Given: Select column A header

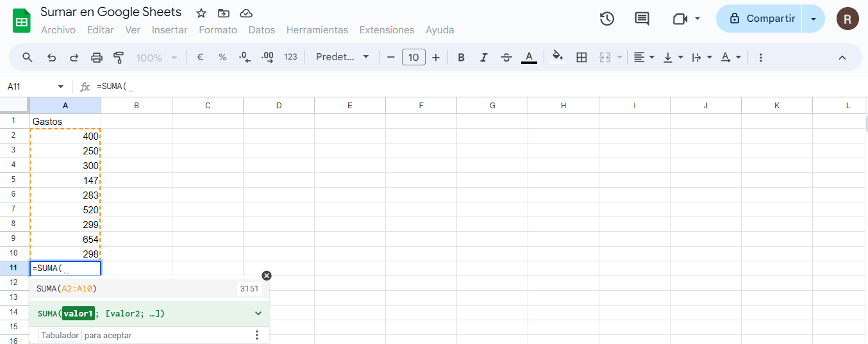Looking at the screenshot, I should pyautogui.click(x=65, y=106).
